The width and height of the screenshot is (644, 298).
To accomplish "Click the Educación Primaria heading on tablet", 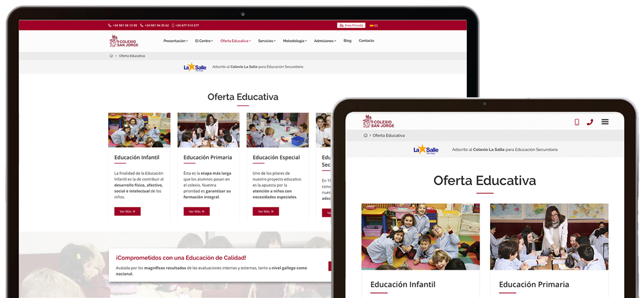I will coord(534,284).
